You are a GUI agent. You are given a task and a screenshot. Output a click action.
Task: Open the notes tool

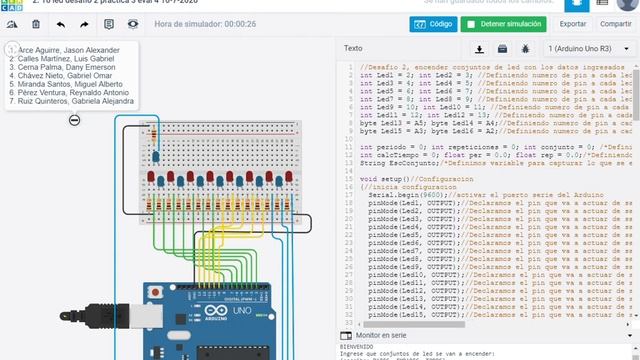pos(109,24)
